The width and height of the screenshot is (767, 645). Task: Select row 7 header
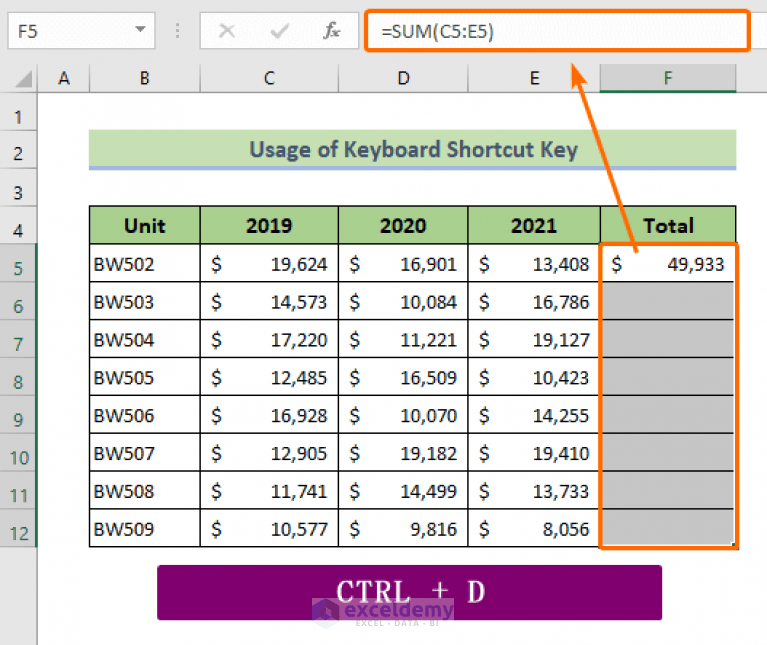tap(19, 339)
